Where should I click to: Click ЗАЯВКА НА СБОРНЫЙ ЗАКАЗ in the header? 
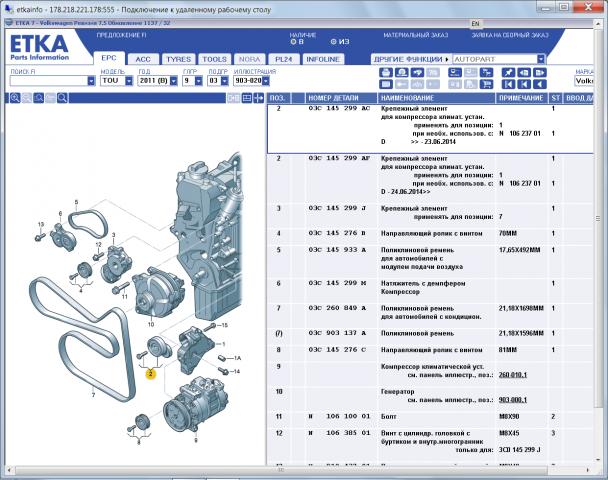pos(510,35)
